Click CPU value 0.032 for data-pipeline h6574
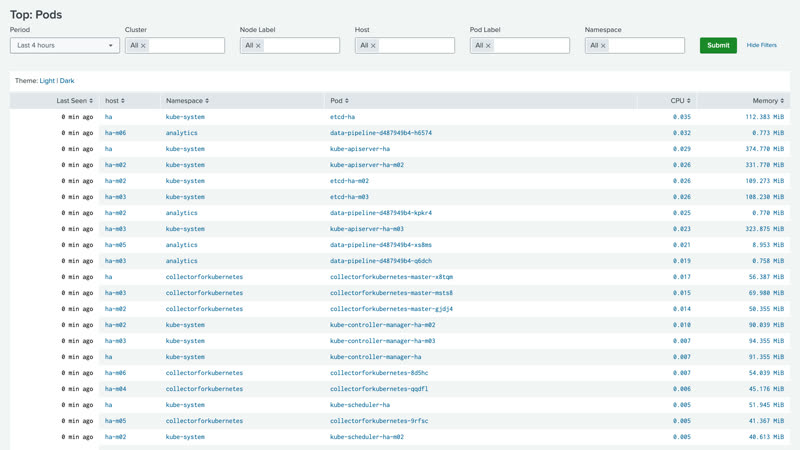 coord(682,133)
